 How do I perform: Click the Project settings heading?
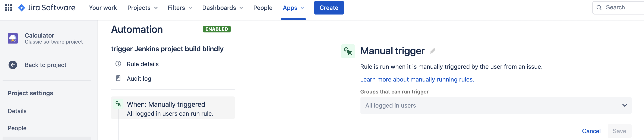coord(30,93)
